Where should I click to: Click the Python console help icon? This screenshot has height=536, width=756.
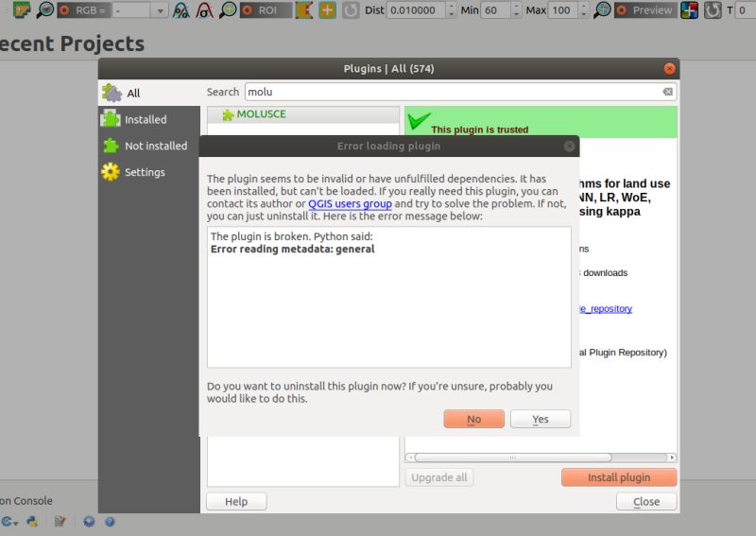(x=110, y=522)
